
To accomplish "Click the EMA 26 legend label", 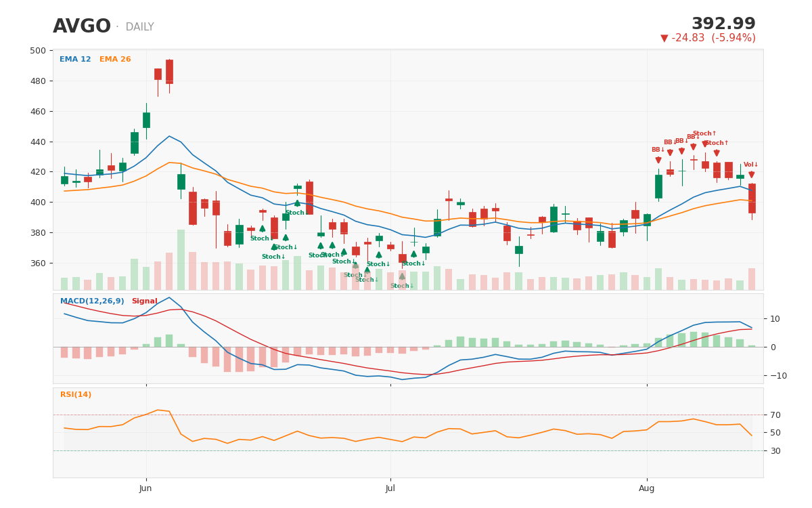I will coord(115,60).
